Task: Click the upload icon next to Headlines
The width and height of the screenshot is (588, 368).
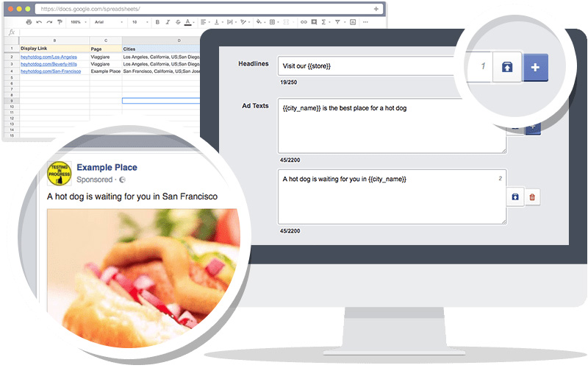Action: coord(507,67)
